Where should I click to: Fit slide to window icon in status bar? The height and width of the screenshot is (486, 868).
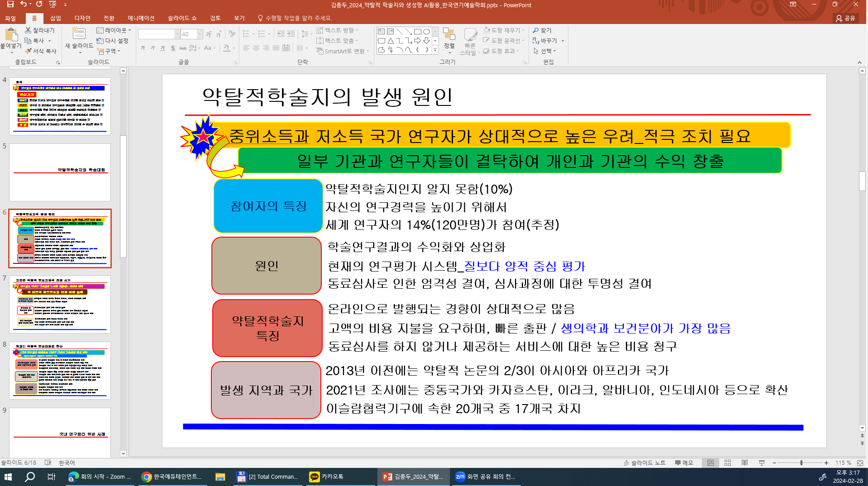point(860,462)
